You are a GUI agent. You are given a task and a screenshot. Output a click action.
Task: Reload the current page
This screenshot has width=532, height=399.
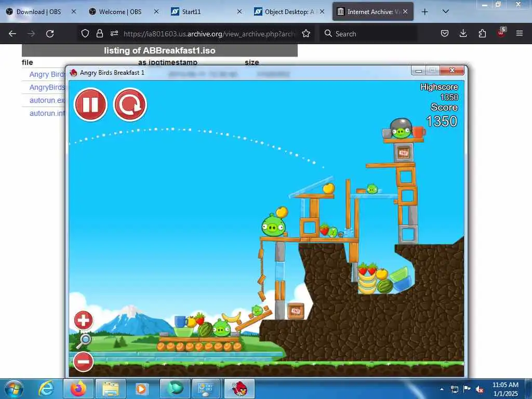click(x=50, y=34)
